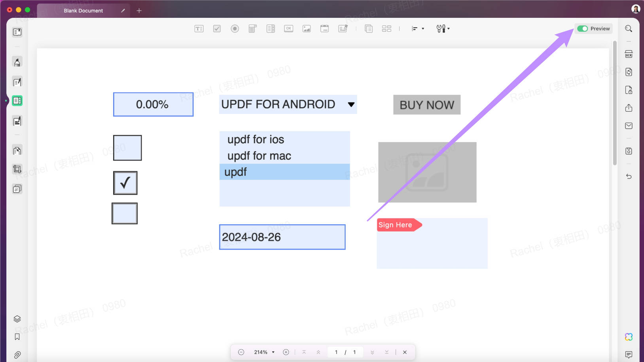Expand the UPDF FOR ANDROID dropdown

tap(351, 104)
